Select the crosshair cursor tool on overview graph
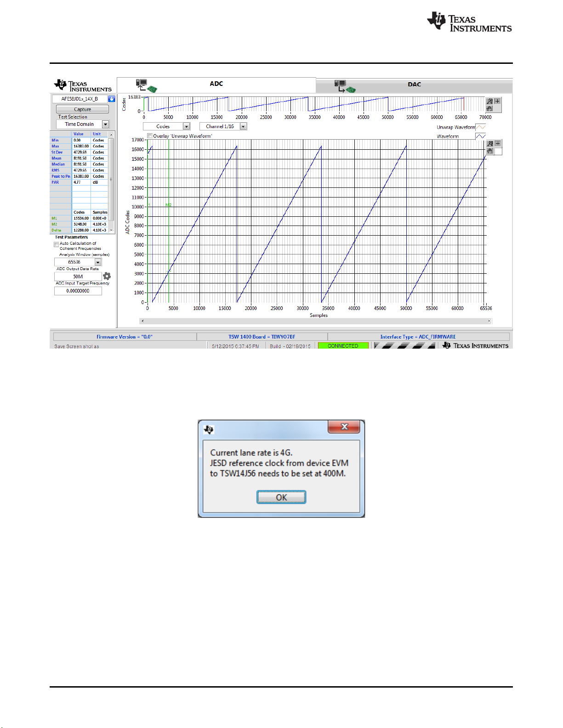The image size is (563, 728). point(497,101)
